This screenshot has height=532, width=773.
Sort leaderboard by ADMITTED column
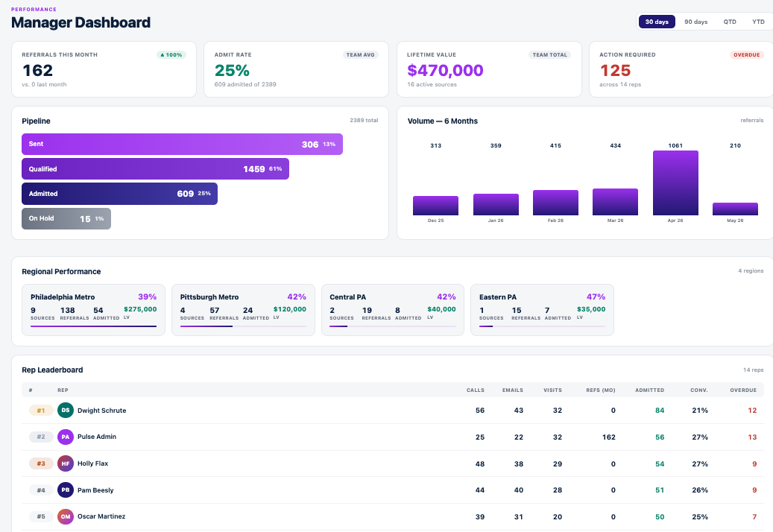pyautogui.click(x=649, y=390)
